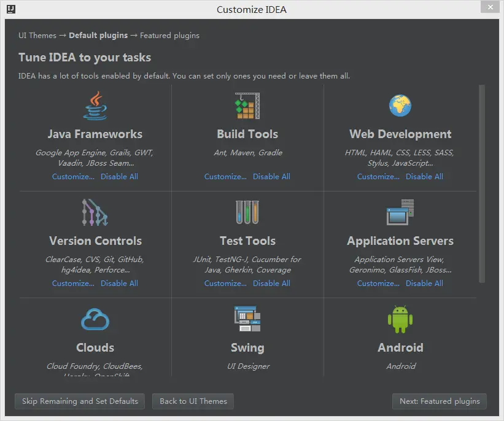Click Skip Remaining and Set Defaults button
Screen dimensions: 504x421
[80, 401]
